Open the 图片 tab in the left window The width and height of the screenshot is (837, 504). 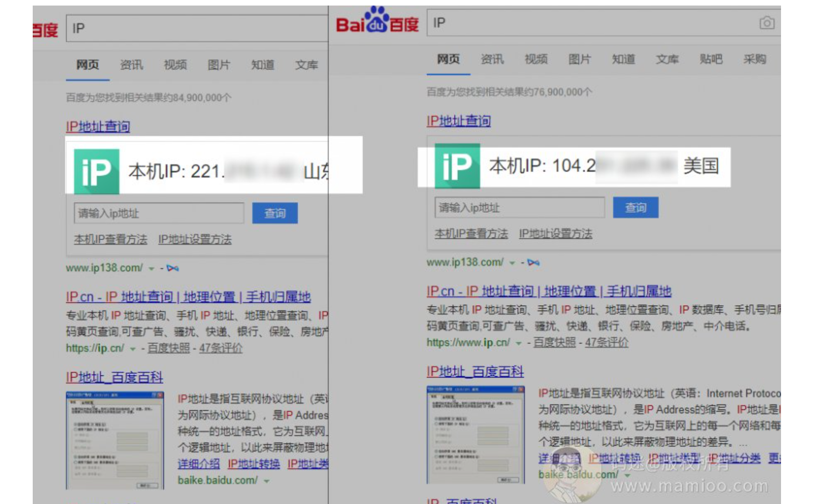pyautogui.click(x=219, y=65)
